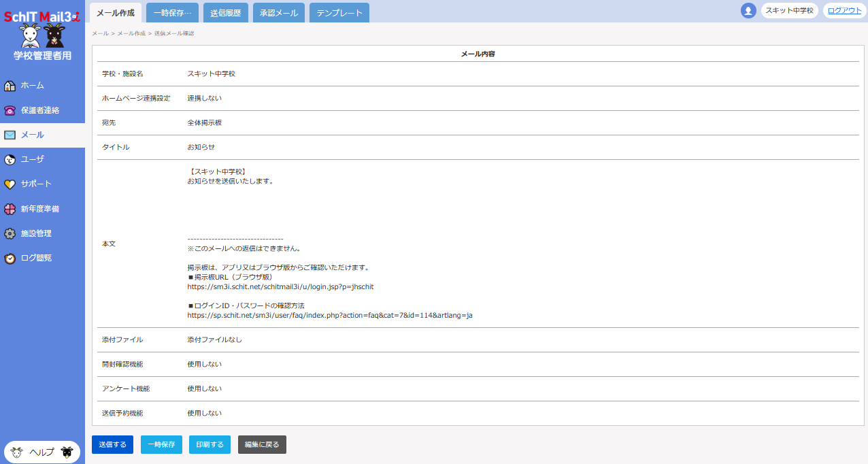Open the ヘルプ button with goat faces
This screenshot has height=464, width=868.
pos(42,452)
